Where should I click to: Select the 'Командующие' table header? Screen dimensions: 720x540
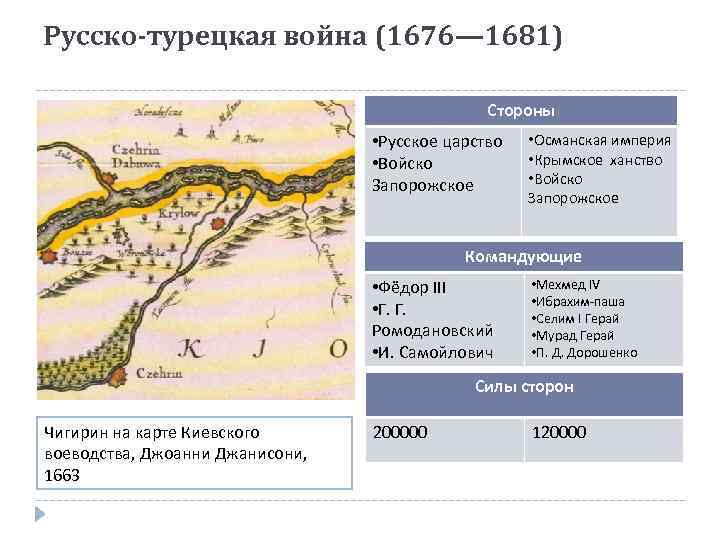523,256
